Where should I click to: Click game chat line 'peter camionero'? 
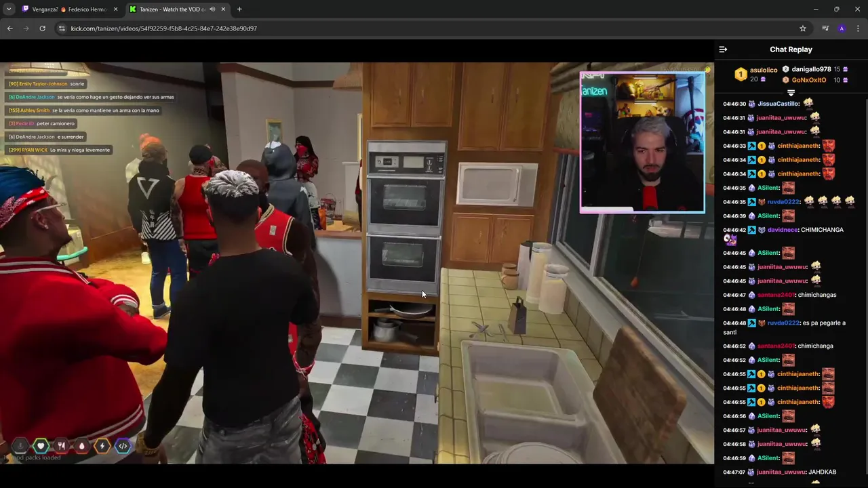41,123
